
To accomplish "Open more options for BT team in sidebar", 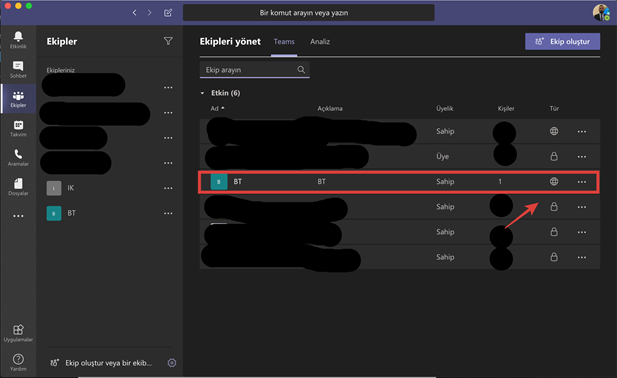I will pyautogui.click(x=168, y=213).
